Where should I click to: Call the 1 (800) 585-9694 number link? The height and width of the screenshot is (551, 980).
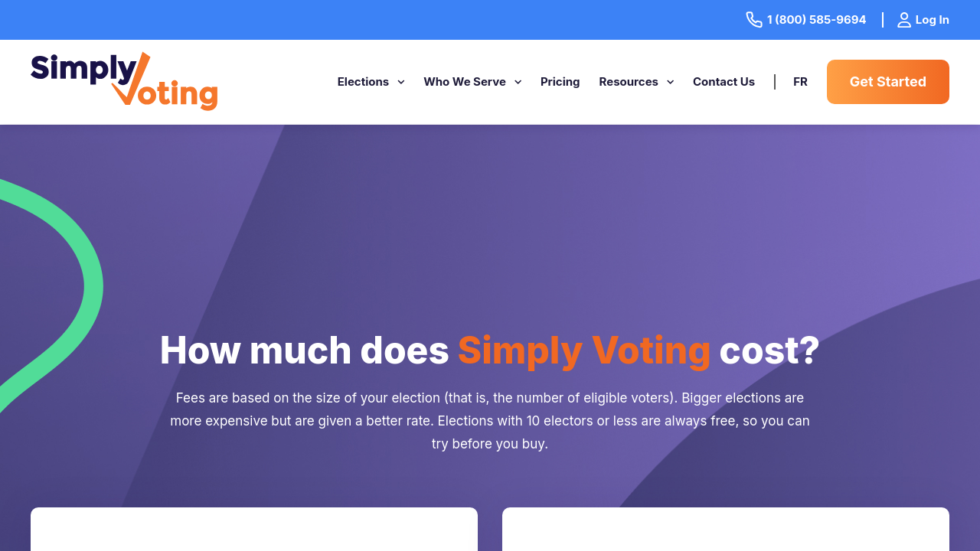[816, 20]
